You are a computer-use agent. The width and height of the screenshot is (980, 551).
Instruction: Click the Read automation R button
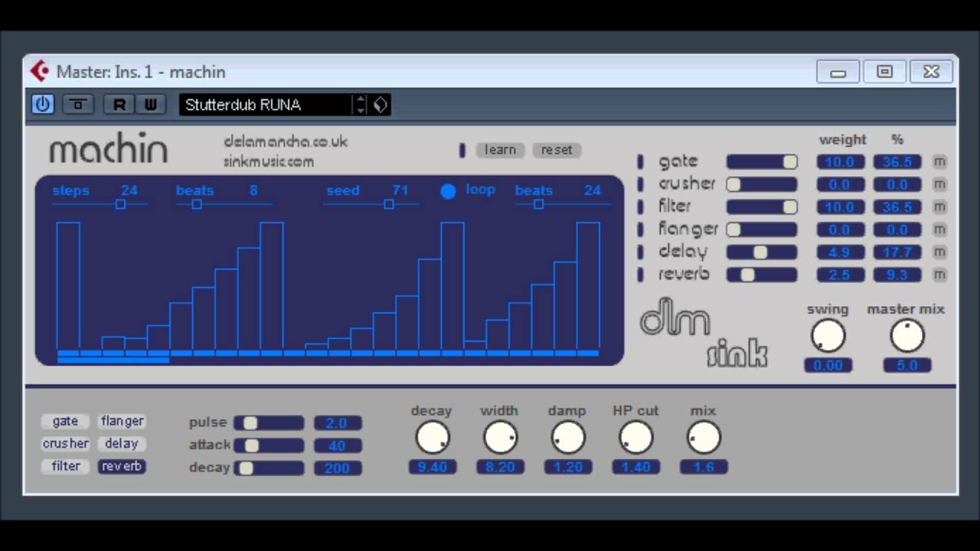tap(119, 105)
